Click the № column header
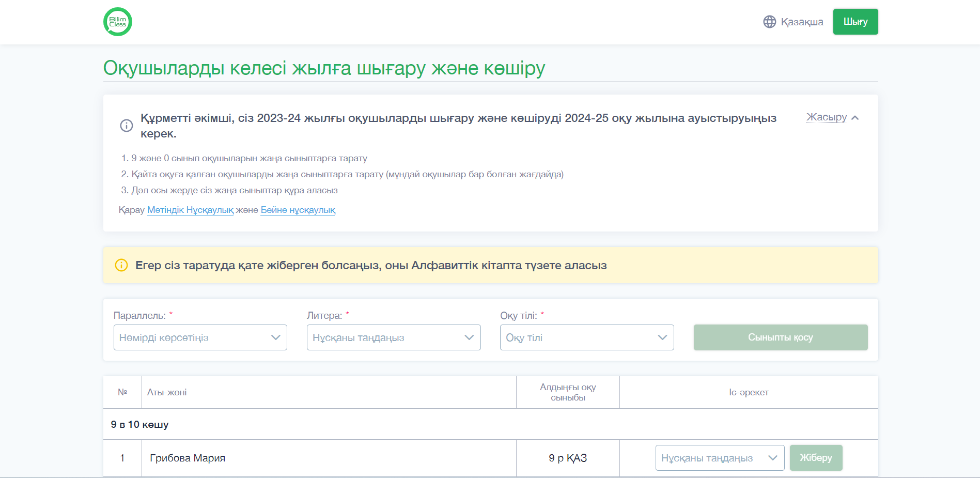 (x=122, y=392)
